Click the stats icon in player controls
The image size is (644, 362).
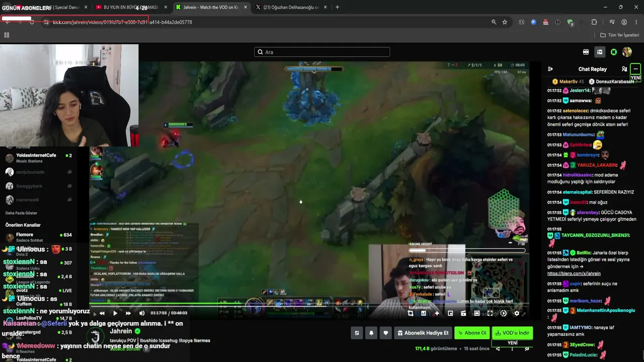424,313
